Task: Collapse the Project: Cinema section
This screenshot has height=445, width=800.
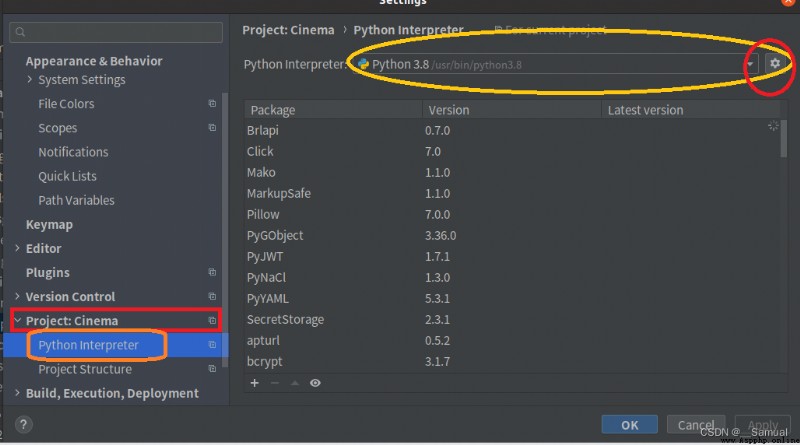Action: click(x=17, y=320)
